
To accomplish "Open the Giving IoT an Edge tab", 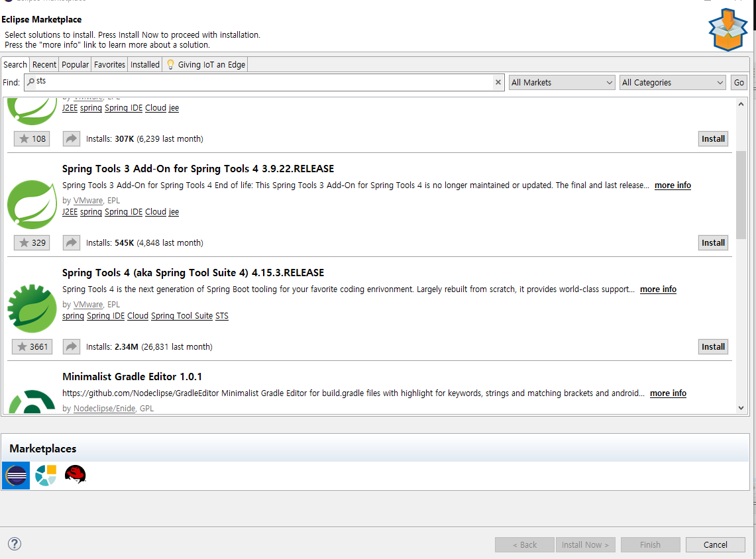I will [x=206, y=64].
